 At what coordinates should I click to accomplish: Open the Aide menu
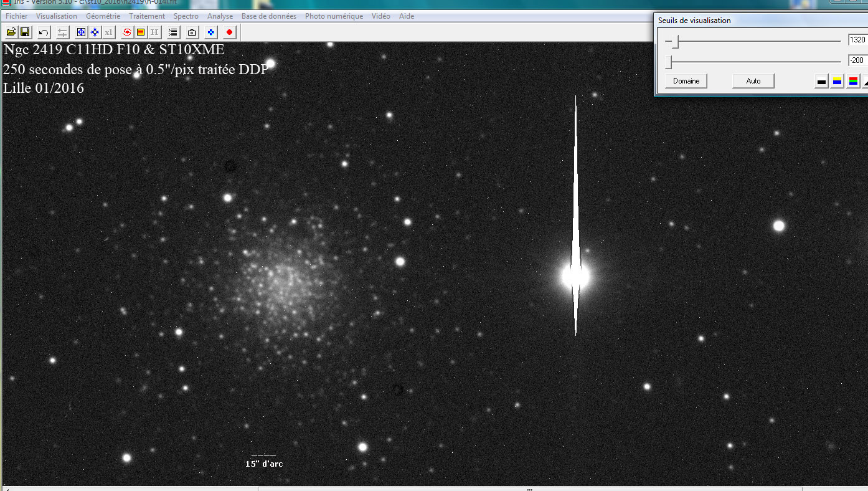click(406, 16)
